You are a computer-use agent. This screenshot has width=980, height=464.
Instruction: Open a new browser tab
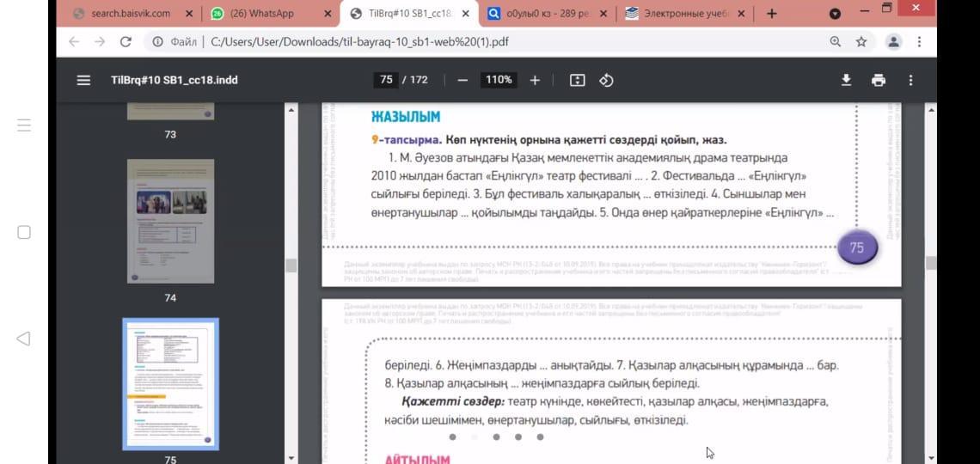[771, 14]
